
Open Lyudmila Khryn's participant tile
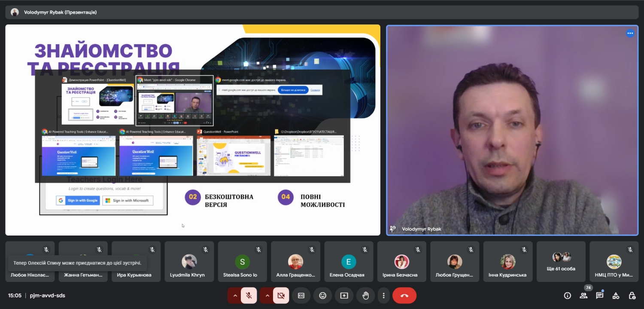pos(189,261)
